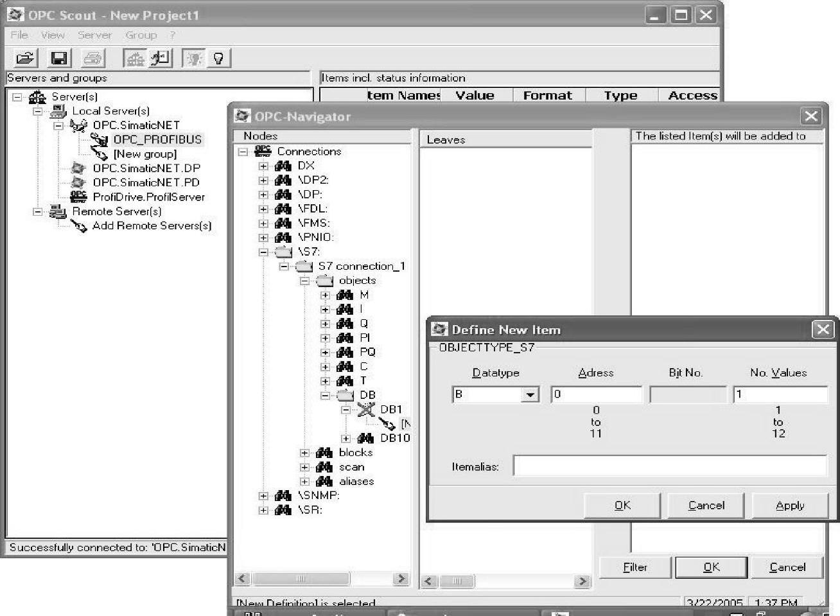Click the Filter button in OPC-Navigator
Viewport: 840px width, 616px height.
tap(635, 567)
